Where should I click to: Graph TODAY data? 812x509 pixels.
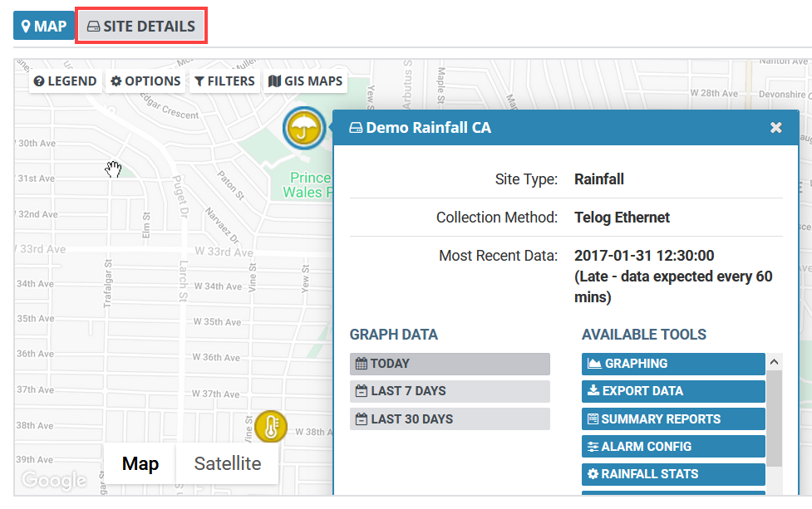coord(450,364)
